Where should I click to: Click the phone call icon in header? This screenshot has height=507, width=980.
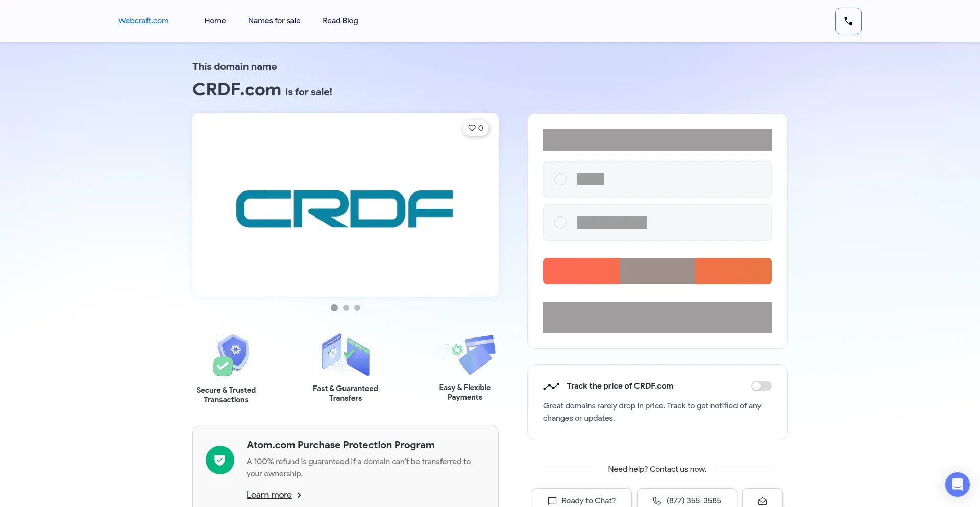click(x=848, y=21)
